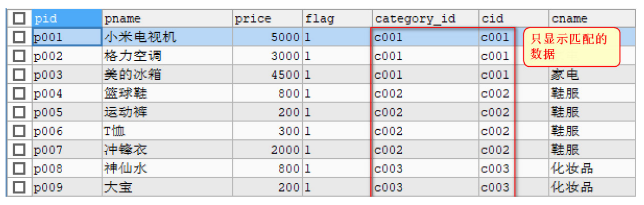The image size is (644, 205).
Task: Select the checkbox beside p003
Action: (19, 75)
